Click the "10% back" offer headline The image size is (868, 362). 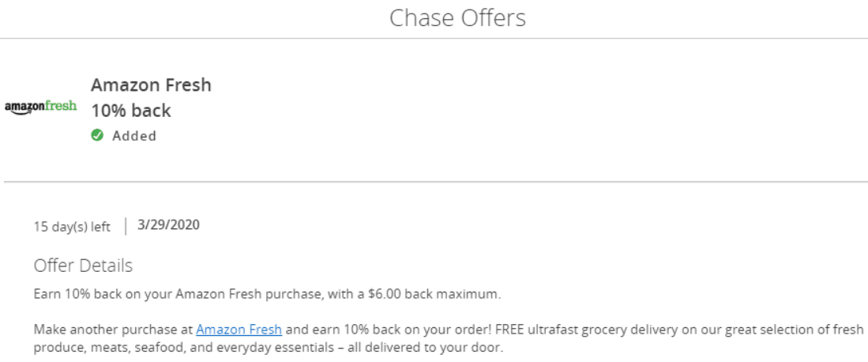point(131,111)
